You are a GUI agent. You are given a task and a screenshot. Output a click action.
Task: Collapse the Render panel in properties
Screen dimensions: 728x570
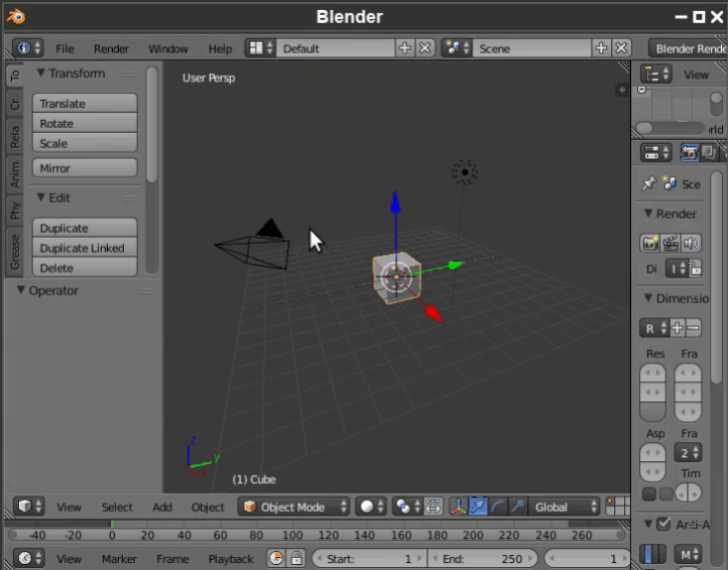[x=648, y=213]
